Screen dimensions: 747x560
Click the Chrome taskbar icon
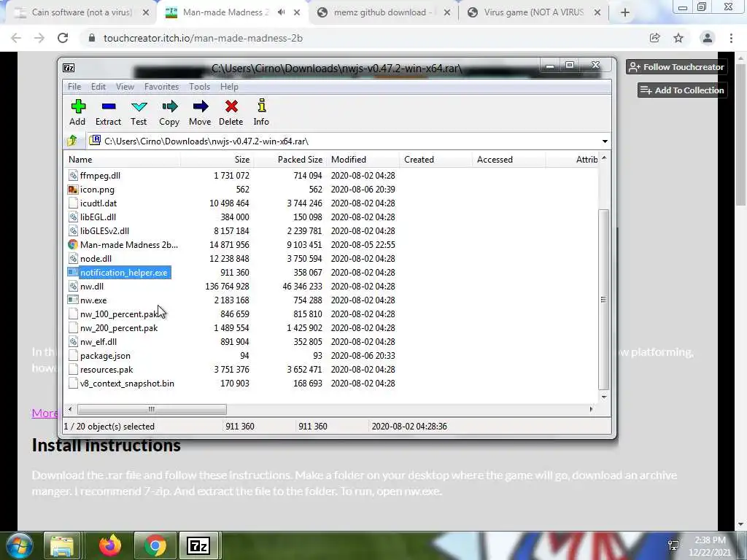pos(155,545)
